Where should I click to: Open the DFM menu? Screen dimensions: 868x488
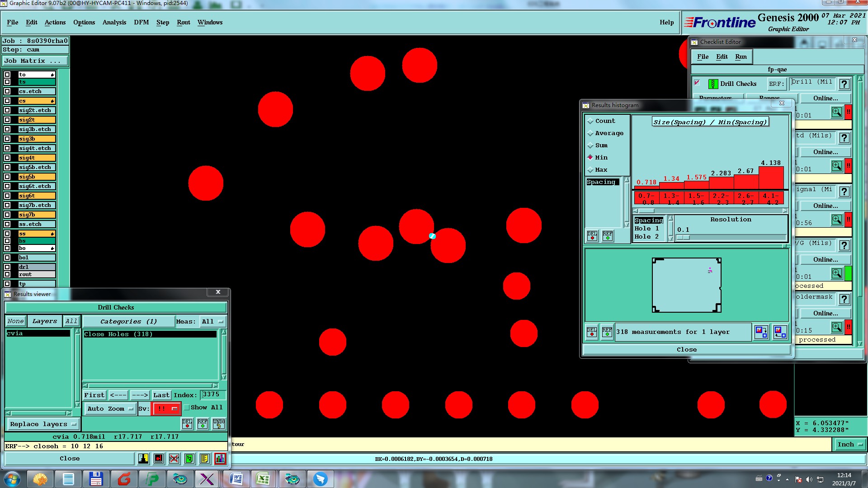click(x=141, y=22)
